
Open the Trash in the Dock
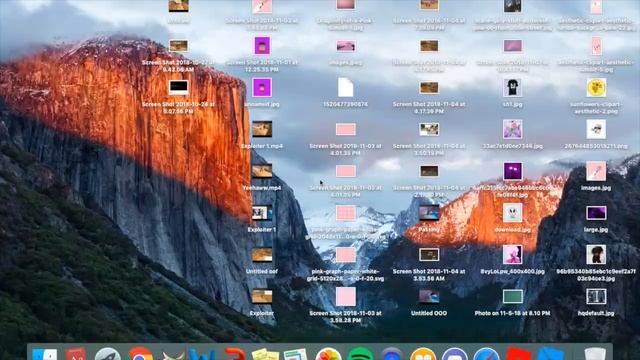click(595, 354)
